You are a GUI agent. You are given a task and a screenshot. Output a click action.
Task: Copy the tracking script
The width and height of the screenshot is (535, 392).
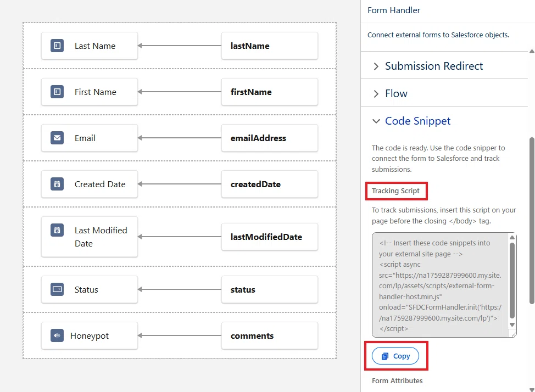pyautogui.click(x=395, y=356)
